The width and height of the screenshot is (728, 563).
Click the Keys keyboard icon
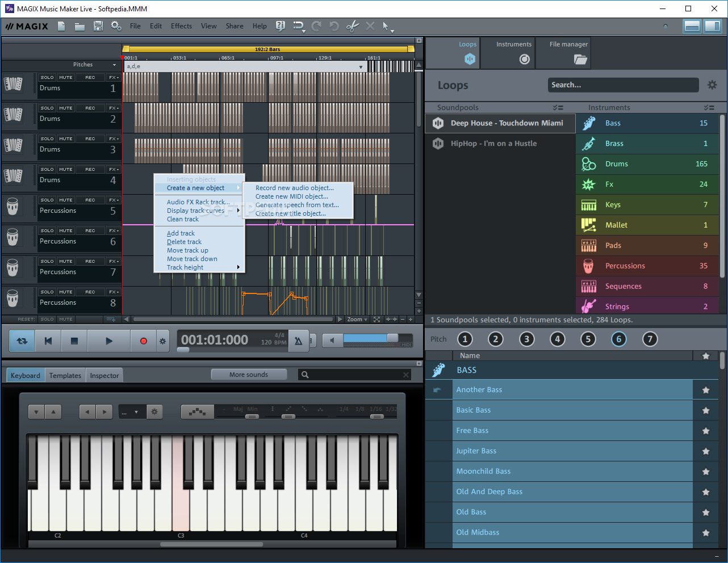tap(588, 205)
